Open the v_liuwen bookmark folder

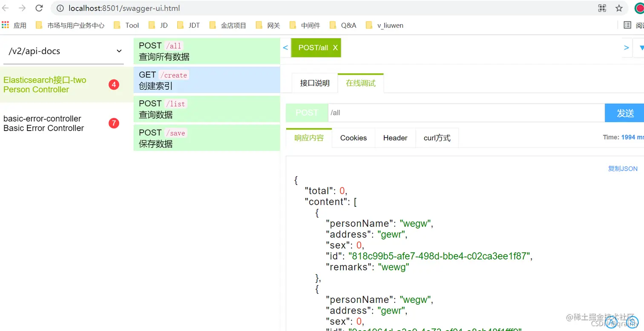385,26
